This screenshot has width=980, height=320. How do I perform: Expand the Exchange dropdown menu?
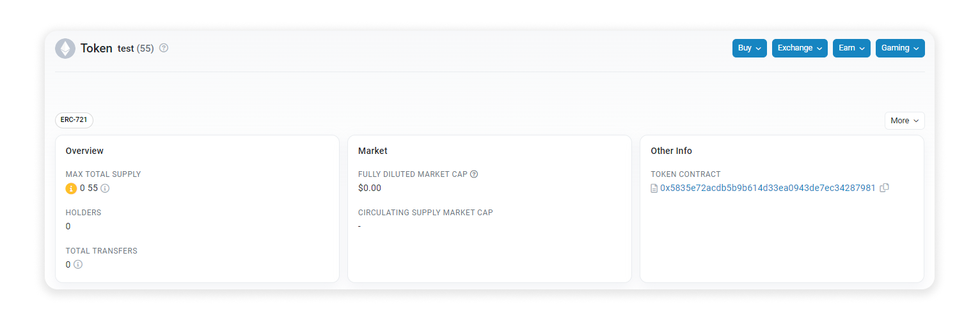800,48
